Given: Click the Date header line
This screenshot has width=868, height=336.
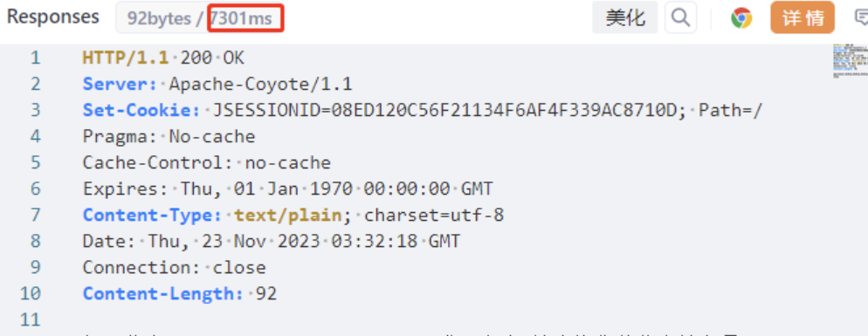Looking at the screenshot, I should coord(272,242).
